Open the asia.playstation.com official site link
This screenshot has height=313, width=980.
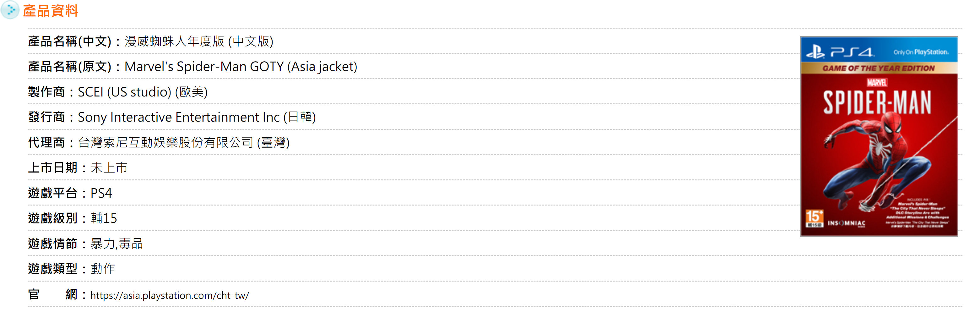(x=170, y=295)
